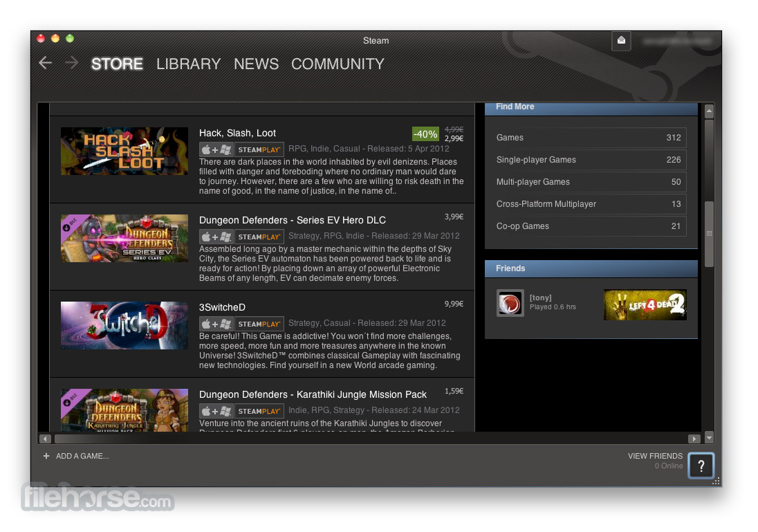This screenshot has width=758, height=532.
Task: Open Dungeon Defenders Series EV thumbnail
Action: pos(124,238)
